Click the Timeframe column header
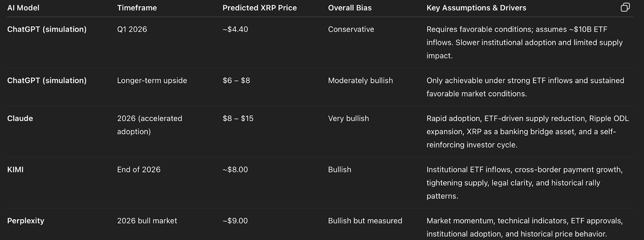 [x=137, y=8]
